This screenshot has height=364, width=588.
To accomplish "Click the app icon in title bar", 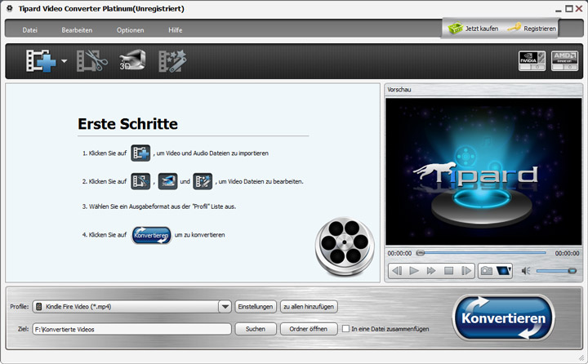I will (10, 8).
